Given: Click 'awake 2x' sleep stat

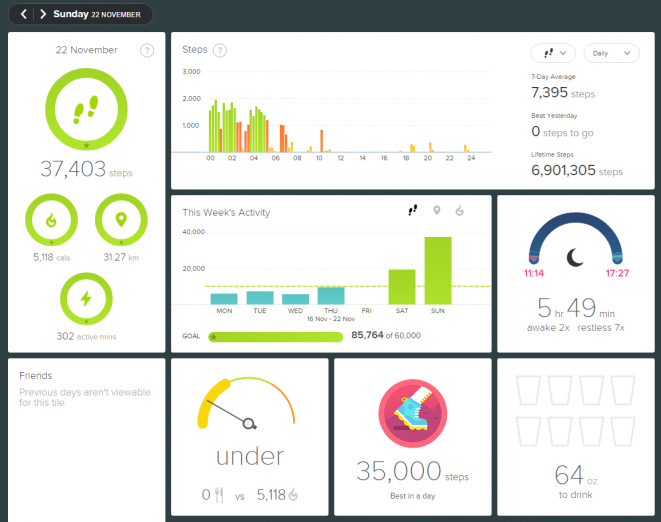Looking at the screenshot, I should [x=548, y=328].
